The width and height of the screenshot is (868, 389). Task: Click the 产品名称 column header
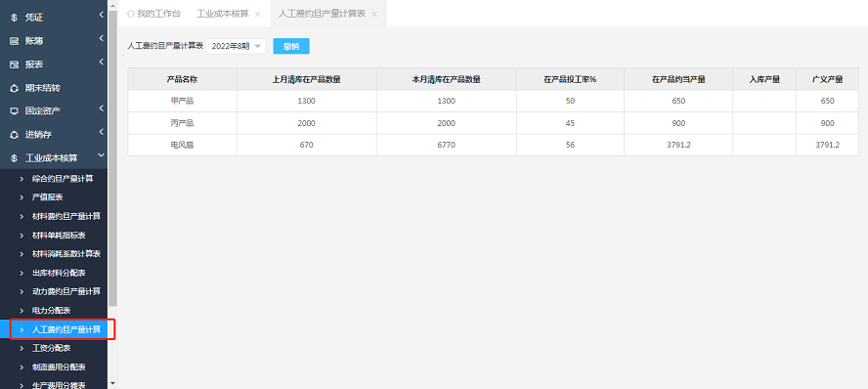click(182, 79)
